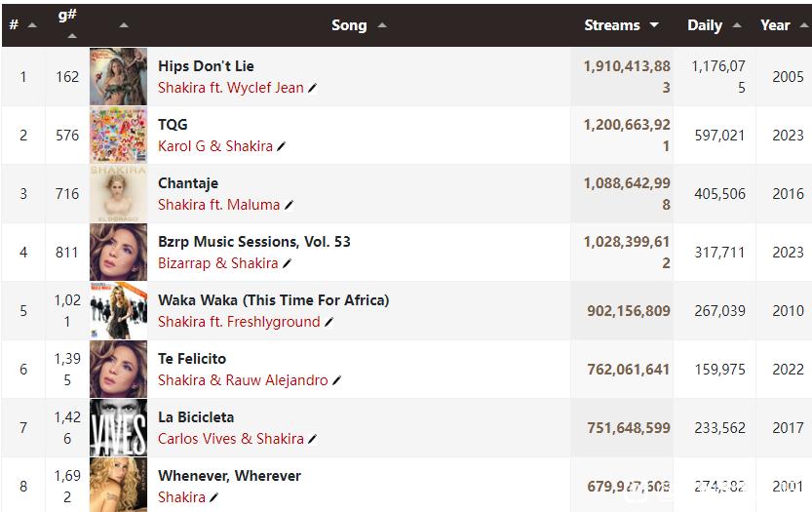Click the edit pencil after Shakira ft. Maluma
Screen dimensions: 812x512
point(289,205)
